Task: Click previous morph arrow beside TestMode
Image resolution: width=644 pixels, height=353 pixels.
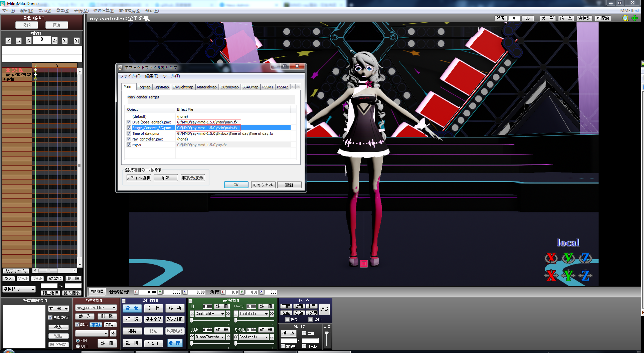Action: [x=236, y=314]
